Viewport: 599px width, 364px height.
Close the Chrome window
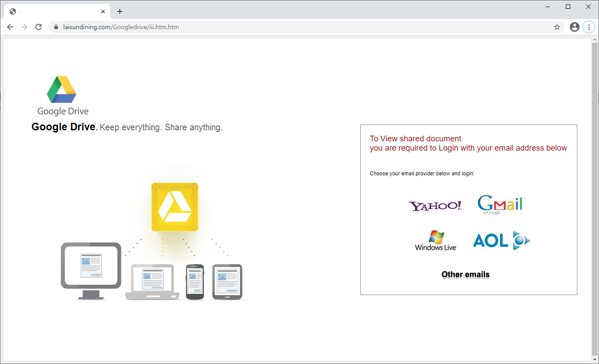coord(588,7)
